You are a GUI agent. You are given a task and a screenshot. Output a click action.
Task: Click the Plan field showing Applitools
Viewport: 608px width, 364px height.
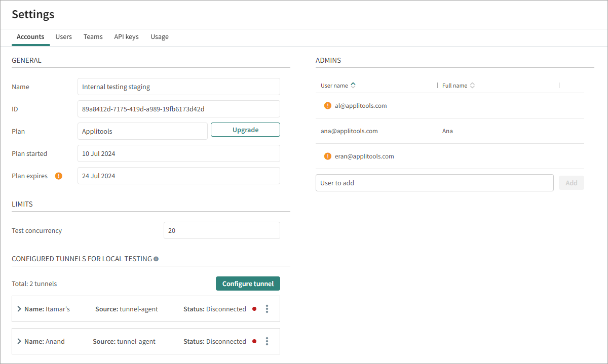pyautogui.click(x=142, y=131)
